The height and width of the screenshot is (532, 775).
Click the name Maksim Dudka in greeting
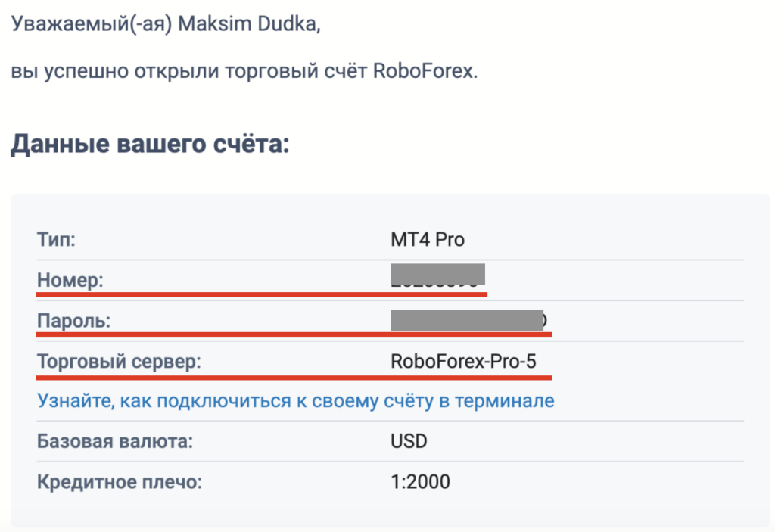click(249, 23)
